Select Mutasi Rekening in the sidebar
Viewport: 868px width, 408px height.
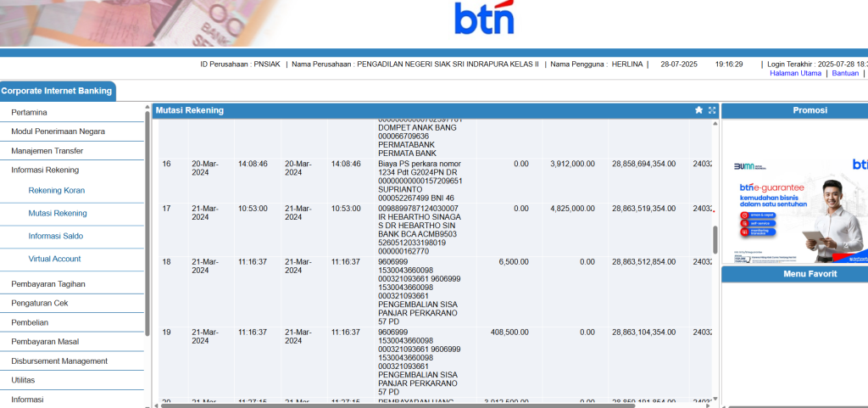point(57,214)
